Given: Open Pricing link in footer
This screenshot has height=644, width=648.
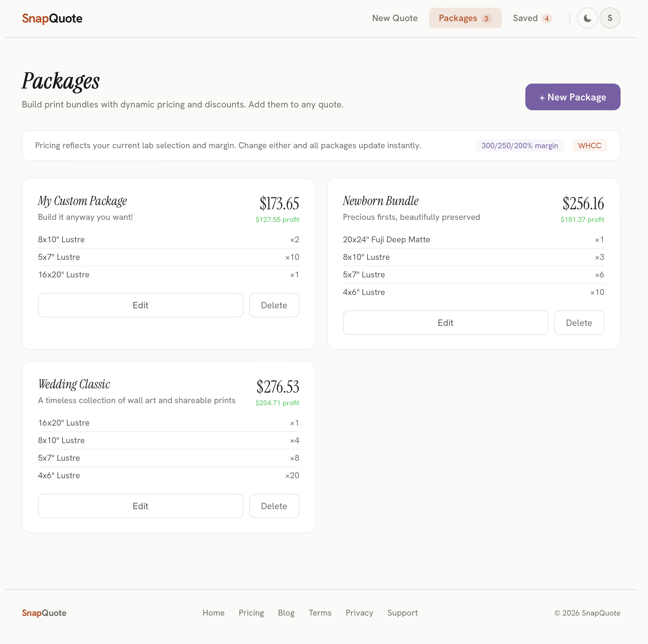Looking at the screenshot, I should coord(251,613).
